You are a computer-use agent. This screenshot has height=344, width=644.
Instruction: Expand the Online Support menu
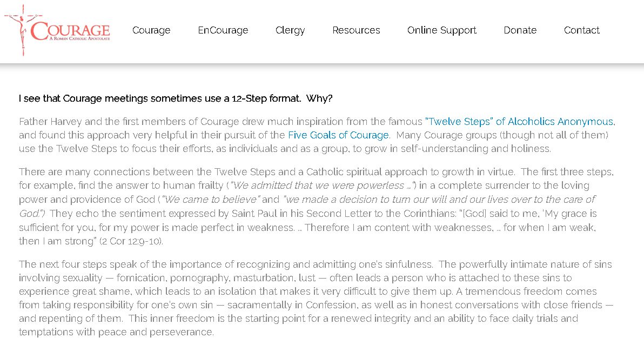pyautogui.click(x=442, y=30)
